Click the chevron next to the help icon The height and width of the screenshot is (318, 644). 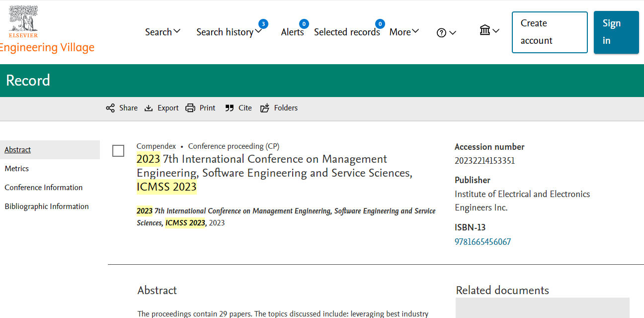(453, 33)
